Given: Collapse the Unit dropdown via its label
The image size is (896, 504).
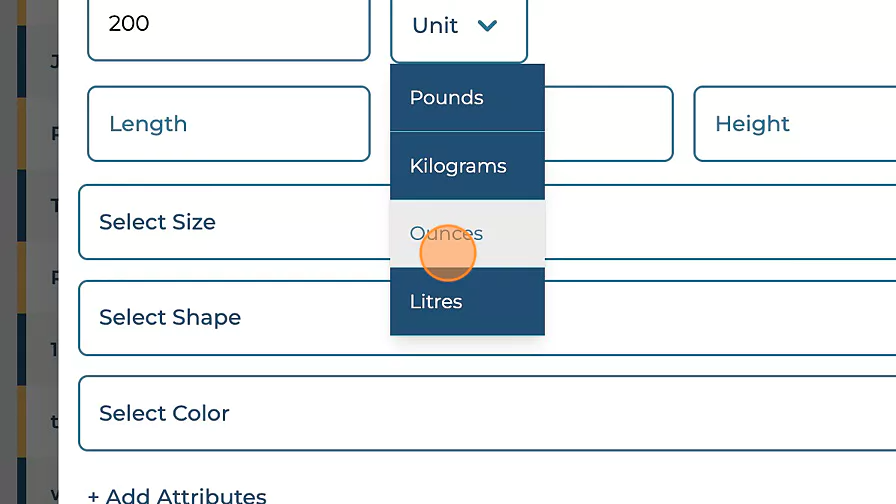Looking at the screenshot, I should click(435, 26).
